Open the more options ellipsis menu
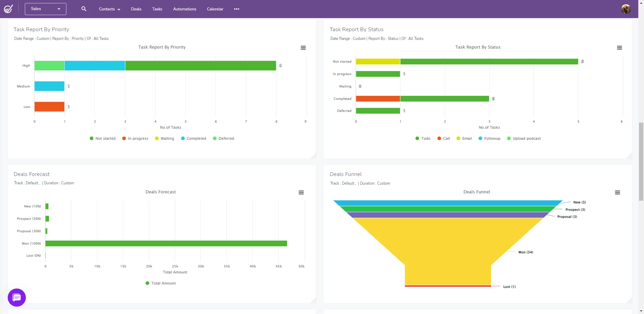The width and height of the screenshot is (644, 314). tap(236, 9)
